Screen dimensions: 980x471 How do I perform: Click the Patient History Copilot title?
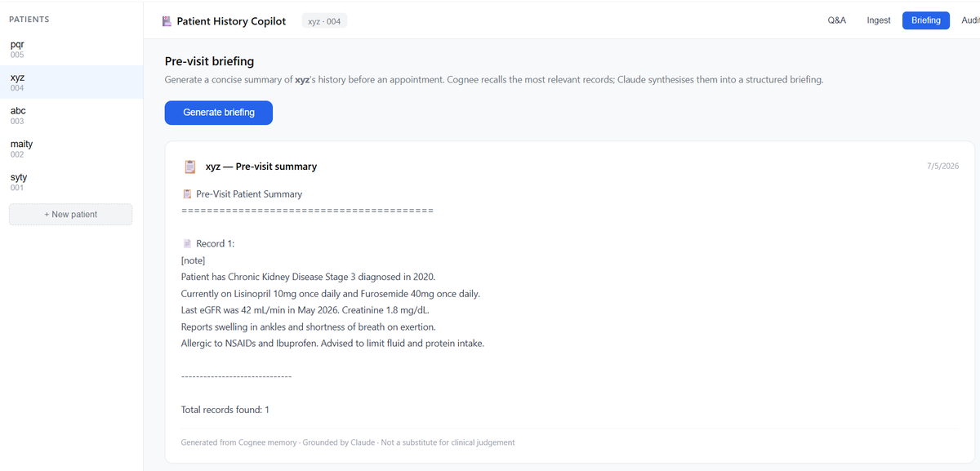(x=231, y=21)
